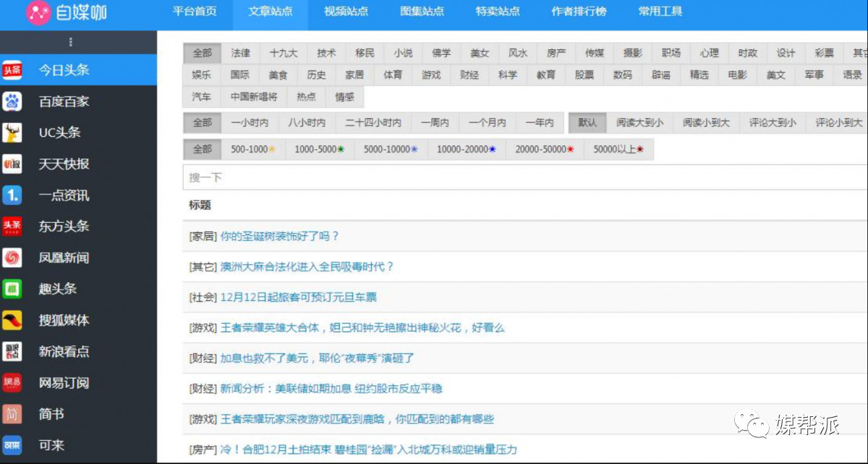This screenshot has height=464, width=868.
Task: Open the 新浪看点 icon
Action: point(12,351)
